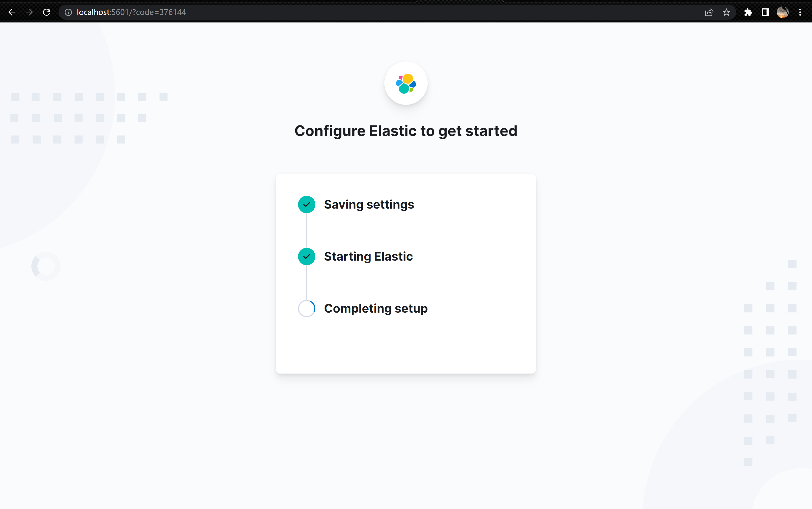Click the share icon in the toolbar
812x509 pixels.
click(x=709, y=12)
